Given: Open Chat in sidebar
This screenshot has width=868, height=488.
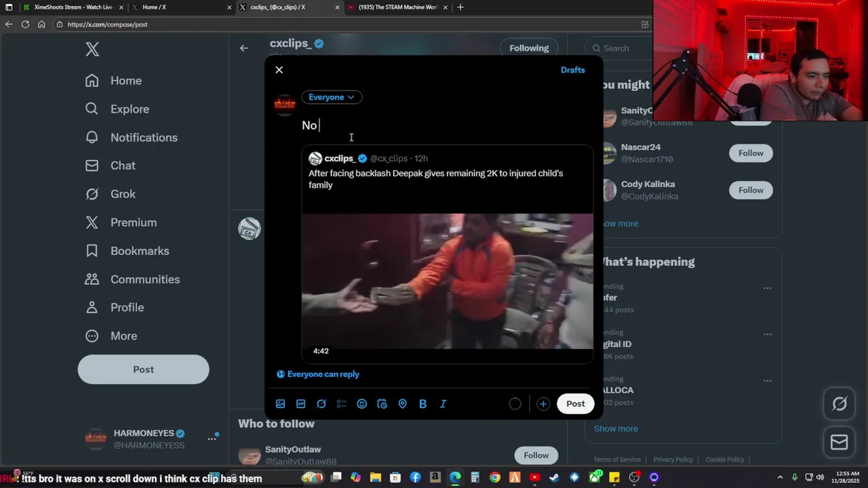Looking at the screenshot, I should (x=111, y=165).
